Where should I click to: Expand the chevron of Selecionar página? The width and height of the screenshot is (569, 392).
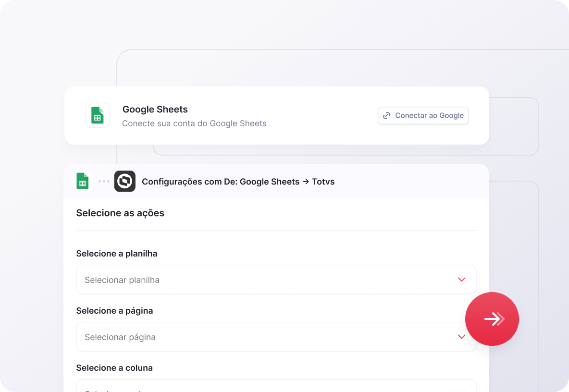click(x=461, y=337)
